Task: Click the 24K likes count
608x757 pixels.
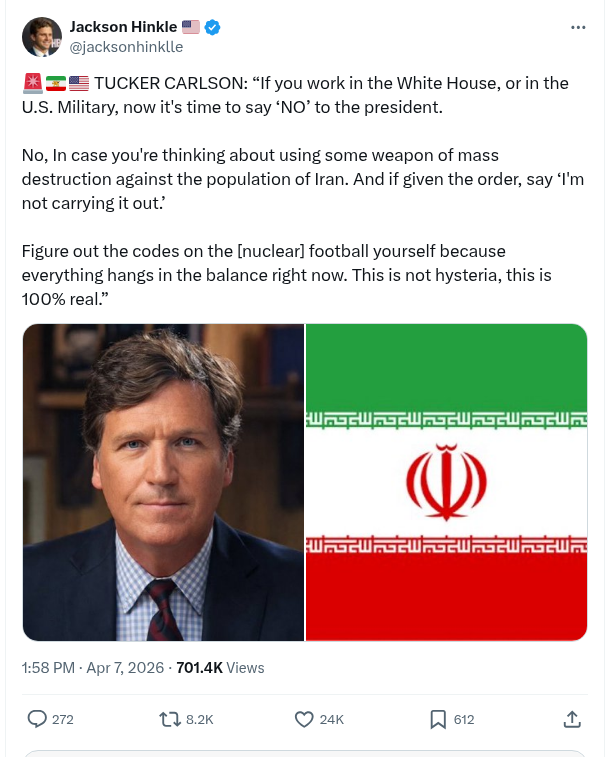Action: 332,719
